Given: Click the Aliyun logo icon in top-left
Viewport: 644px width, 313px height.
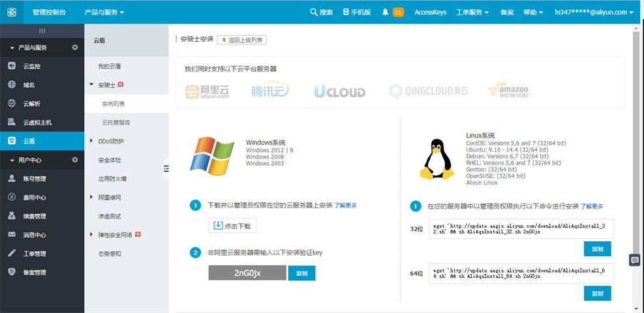Looking at the screenshot, I should (x=11, y=12).
